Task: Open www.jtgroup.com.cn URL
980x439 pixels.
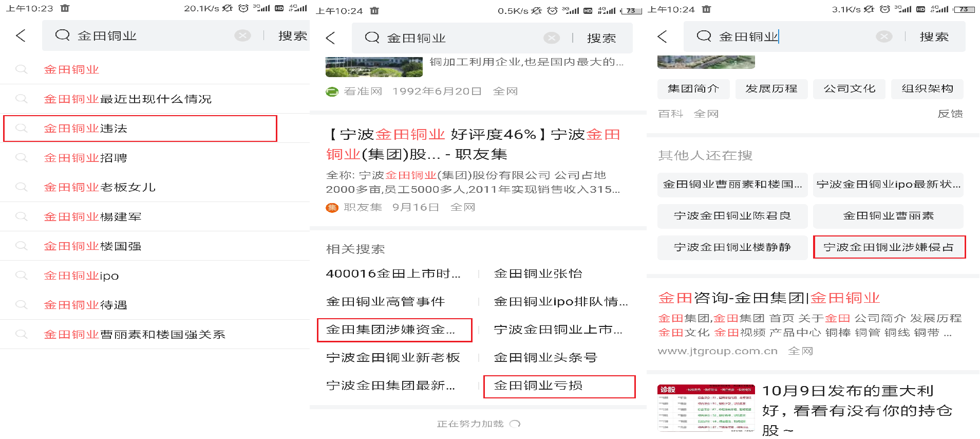Action: (718, 351)
